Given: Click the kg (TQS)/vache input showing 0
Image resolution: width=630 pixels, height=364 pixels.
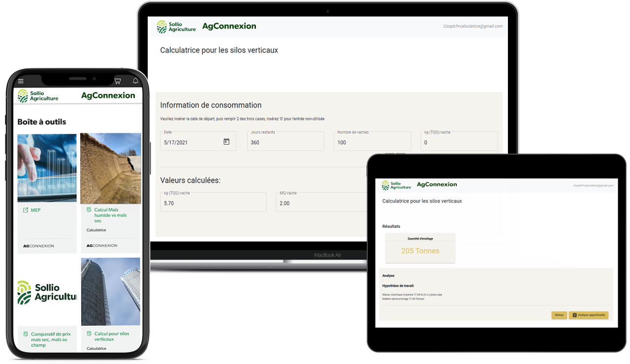Looking at the screenshot, I should coord(459,141).
